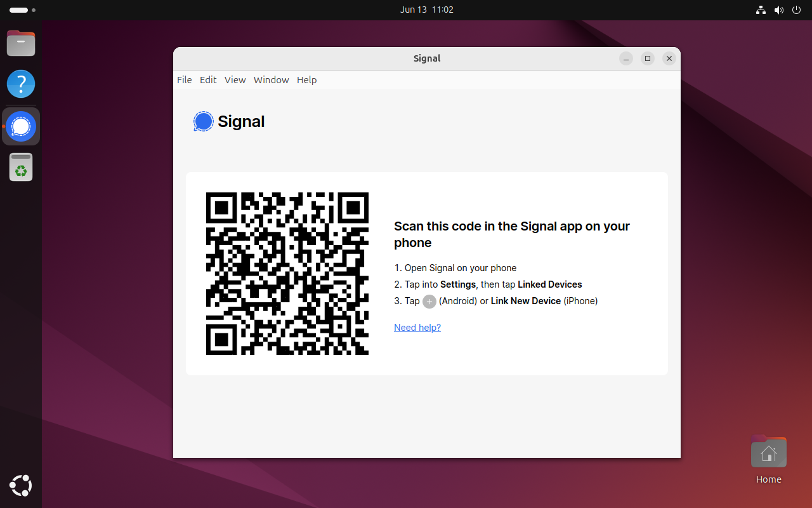Viewport: 812px width, 508px height.
Task: Close the Signal window
Action: coord(669,58)
